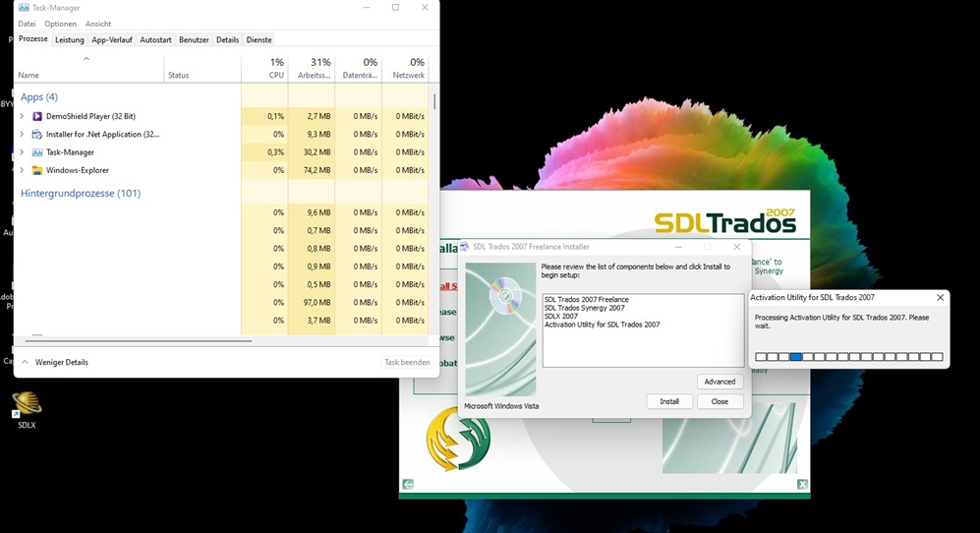The image size is (980, 533).
Task: Click the 'Hintergrundprozesse (101)' group heading
Action: tap(81, 194)
